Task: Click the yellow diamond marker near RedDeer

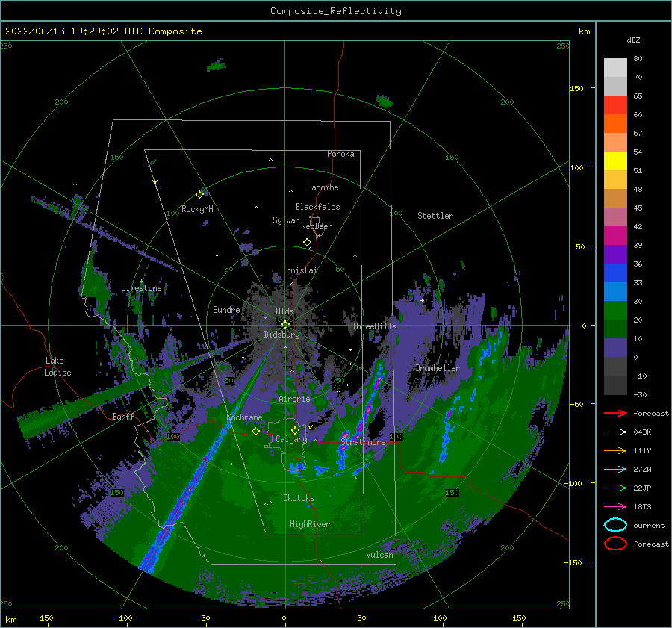Action: pyautogui.click(x=307, y=243)
